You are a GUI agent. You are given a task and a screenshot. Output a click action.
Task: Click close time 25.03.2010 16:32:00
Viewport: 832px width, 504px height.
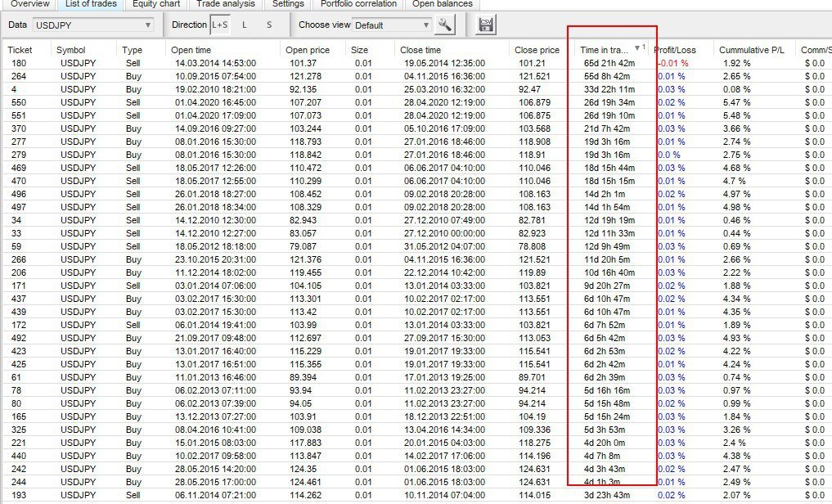(x=445, y=89)
